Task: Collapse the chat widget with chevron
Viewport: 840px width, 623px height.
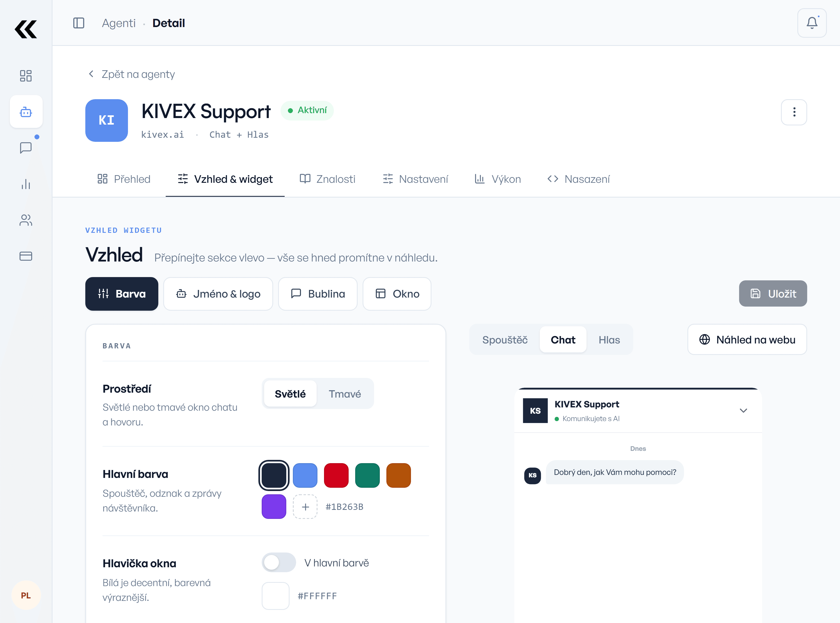Action: (x=743, y=410)
